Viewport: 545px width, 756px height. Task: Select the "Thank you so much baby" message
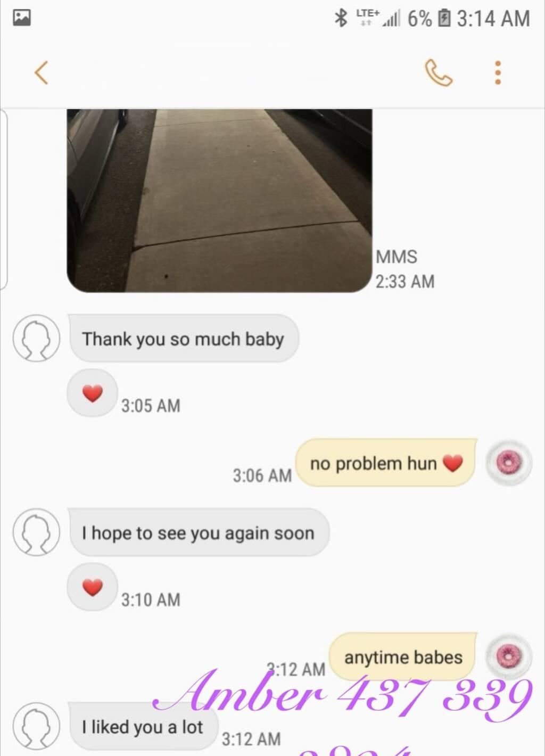tap(184, 339)
